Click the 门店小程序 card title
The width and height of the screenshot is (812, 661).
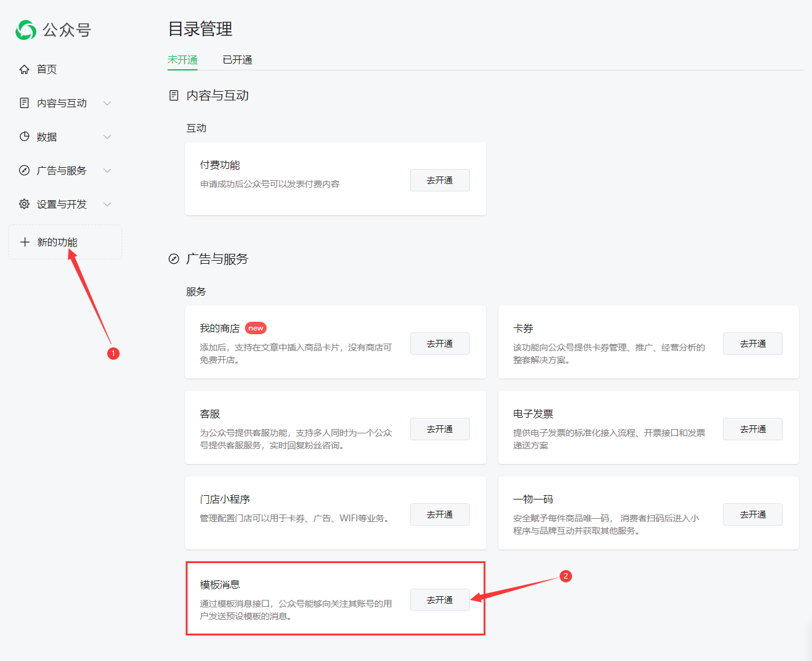click(x=225, y=499)
